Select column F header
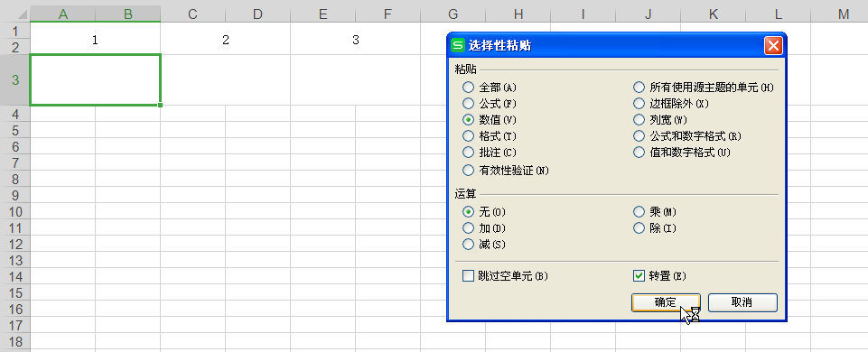The image size is (868, 352). click(388, 14)
